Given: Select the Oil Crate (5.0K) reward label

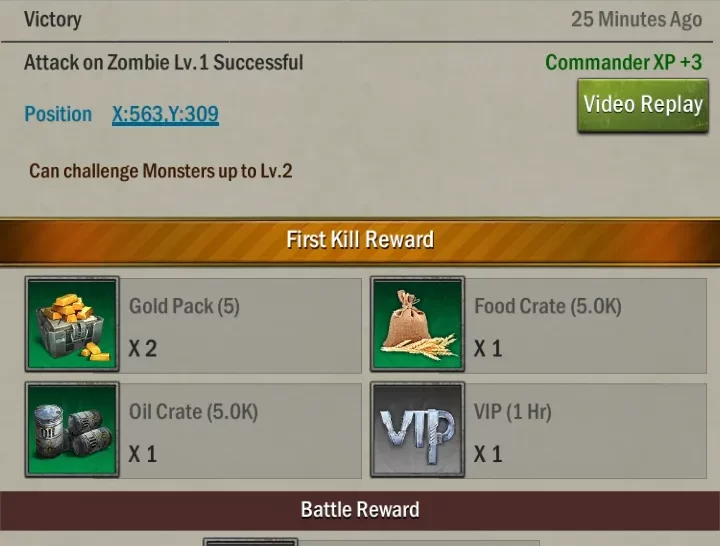Looking at the screenshot, I should click(x=193, y=412).
